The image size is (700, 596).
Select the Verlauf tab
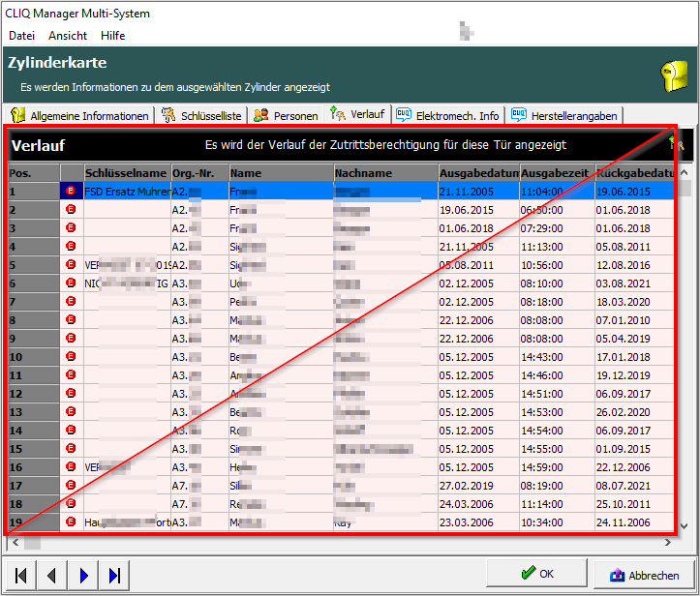point(357,114)
